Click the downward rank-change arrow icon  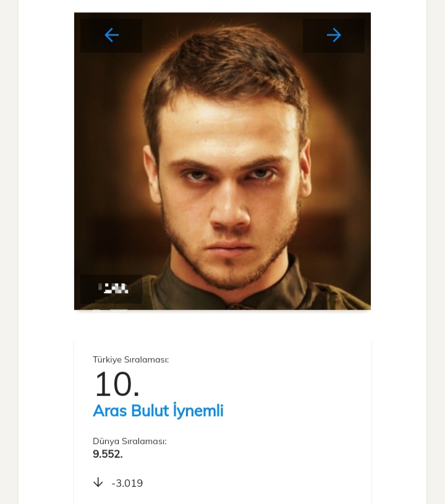(x=98, y=482)
